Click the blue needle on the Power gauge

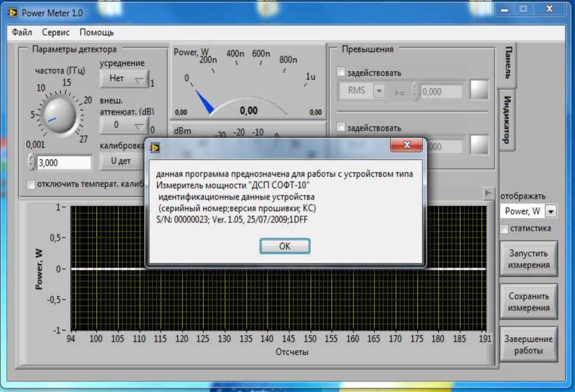204,101
